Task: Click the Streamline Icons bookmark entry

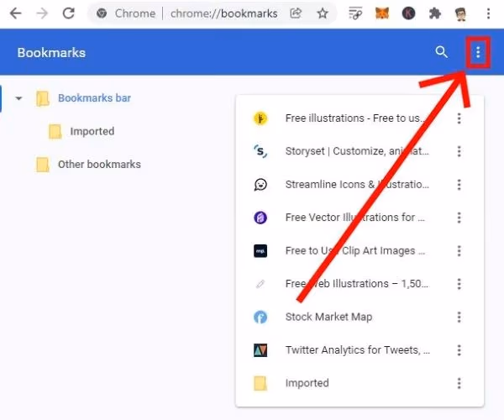Action: pyautogui.click(x=357, y=184)
